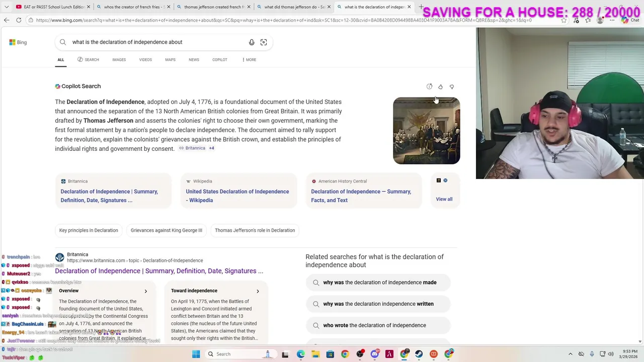Open Steam from taskbar
Viewport: 644px width, 362px height.
(419, 354)
